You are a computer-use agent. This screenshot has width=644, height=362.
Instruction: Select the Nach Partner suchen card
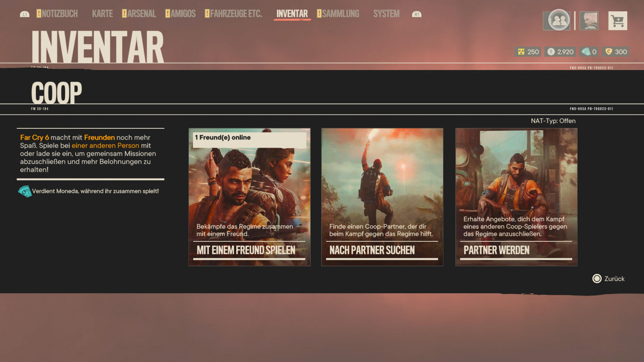coord(382,197)
